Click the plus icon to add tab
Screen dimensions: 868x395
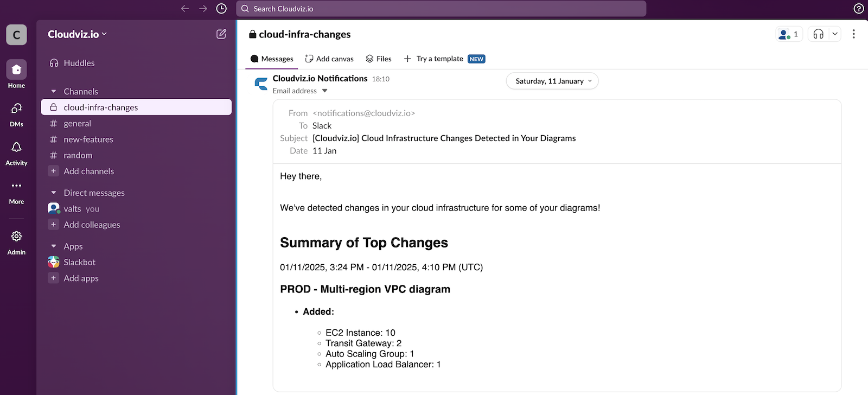coord(407,59)
